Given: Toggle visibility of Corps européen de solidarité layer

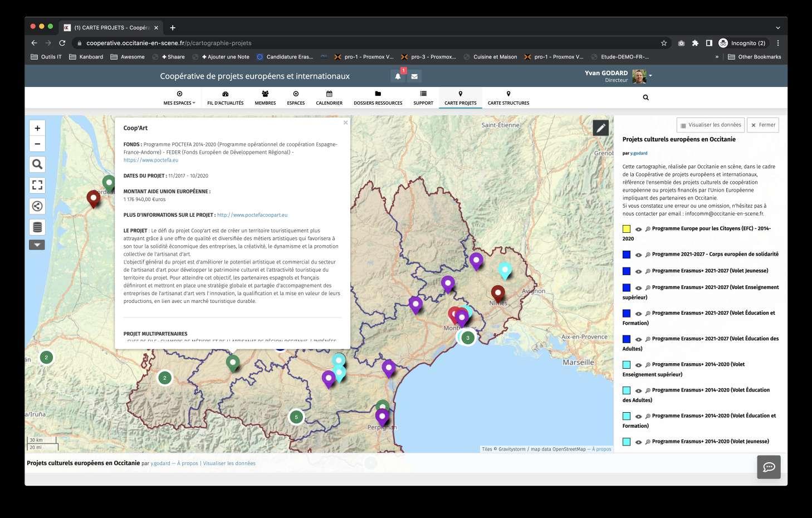Looking at the screenshot, I should (638, 255).
